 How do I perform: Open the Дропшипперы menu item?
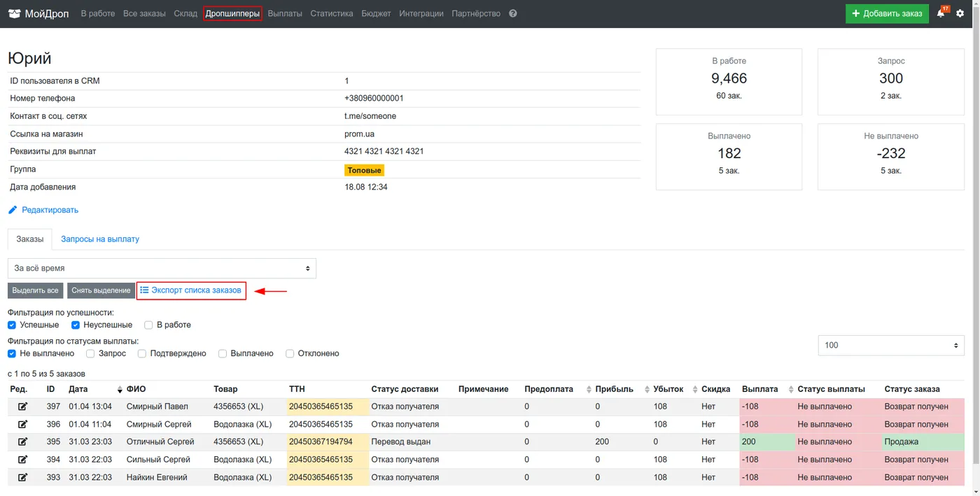(232, 13)
